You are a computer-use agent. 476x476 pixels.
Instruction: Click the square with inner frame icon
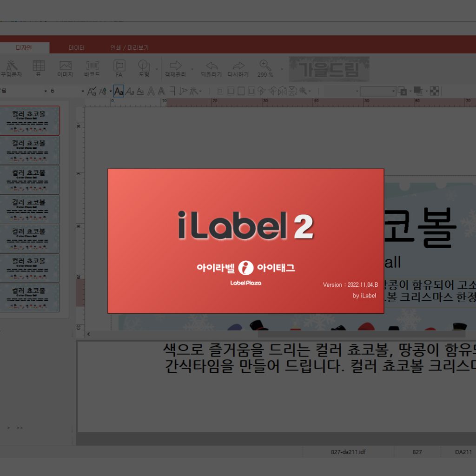tap(251, 91)
